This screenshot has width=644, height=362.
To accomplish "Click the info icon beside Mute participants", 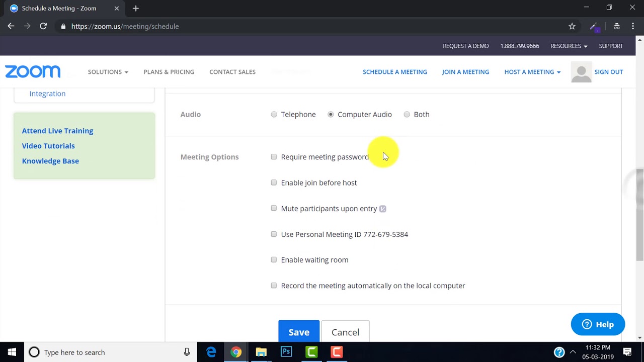I will click(382, 209).
